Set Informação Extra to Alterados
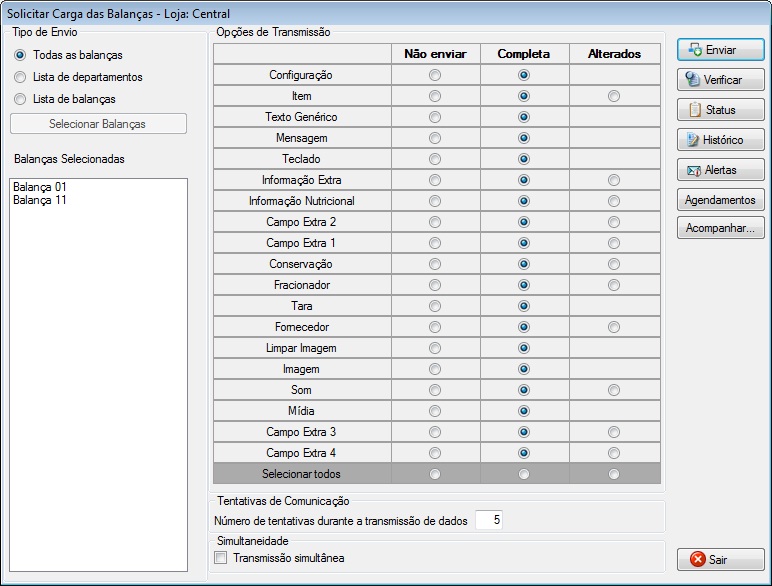 [x=613, y=180]
